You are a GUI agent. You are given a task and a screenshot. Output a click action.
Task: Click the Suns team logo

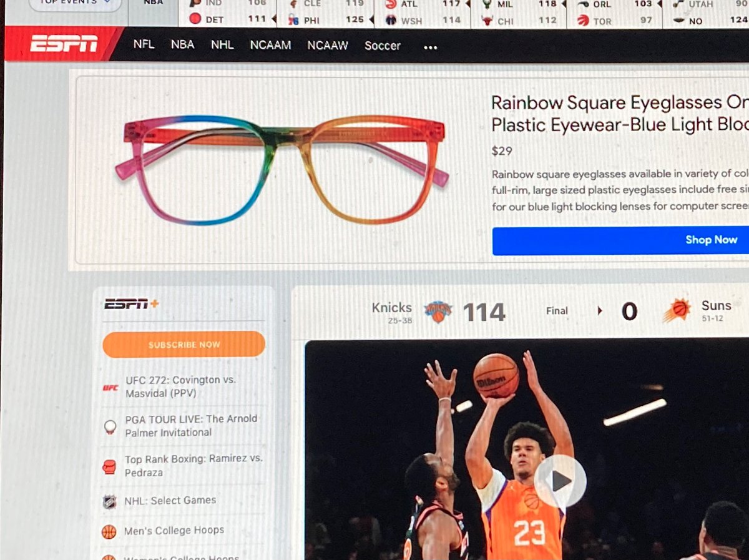[677, 310]
